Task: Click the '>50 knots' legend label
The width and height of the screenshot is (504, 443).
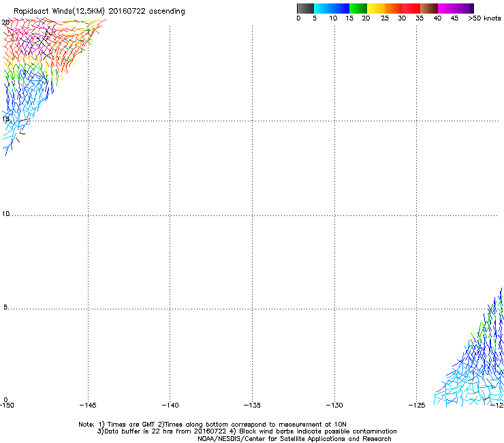Action: coord(484,18)
